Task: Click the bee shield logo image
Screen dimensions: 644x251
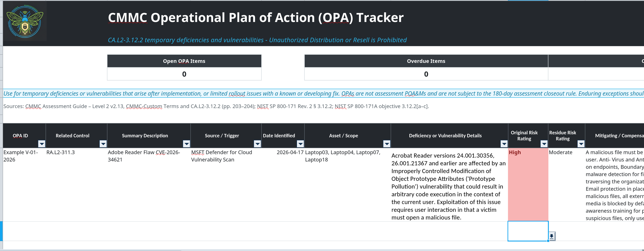Action: (x=25, y=21)
